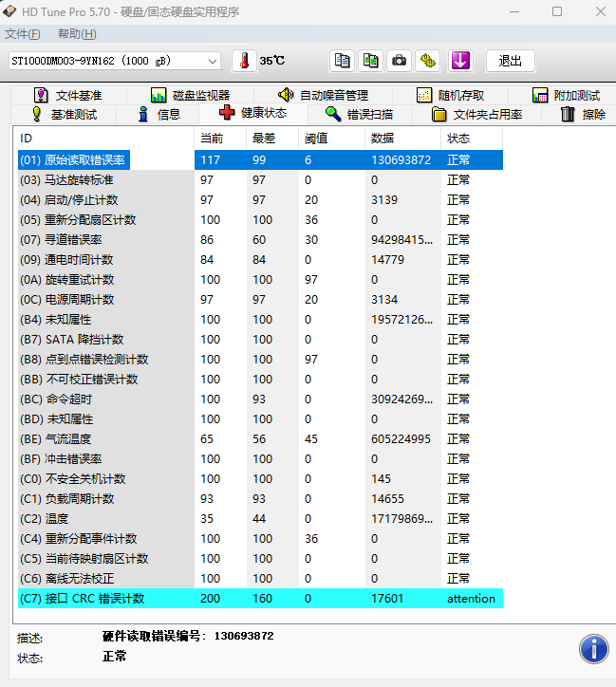616x687 pixels.
Task: Switch to the 基准测试 tab
Action: coord(65,115)
